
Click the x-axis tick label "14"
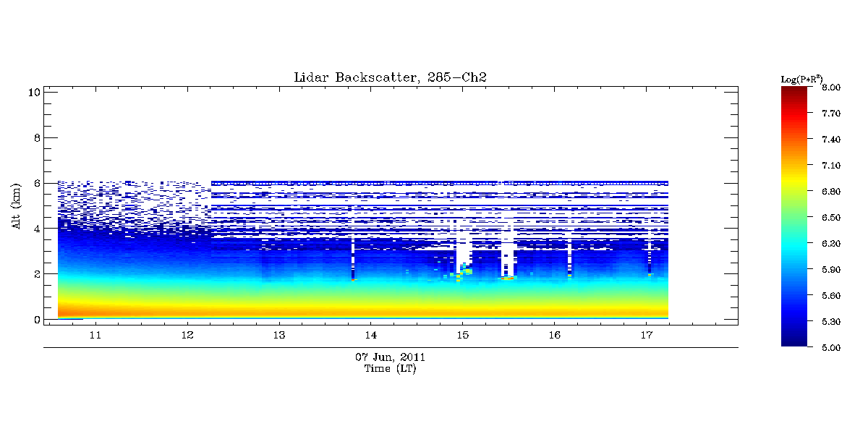(370, 335)
